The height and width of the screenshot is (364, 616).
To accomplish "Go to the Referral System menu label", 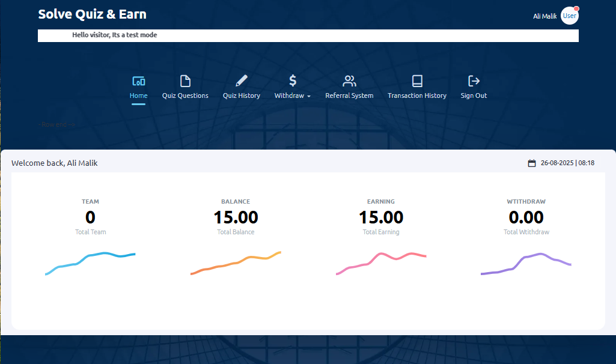I will coord(349,96).
